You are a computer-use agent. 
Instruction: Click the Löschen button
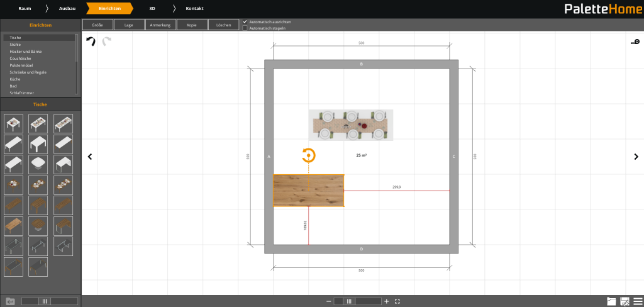(223, 25)
